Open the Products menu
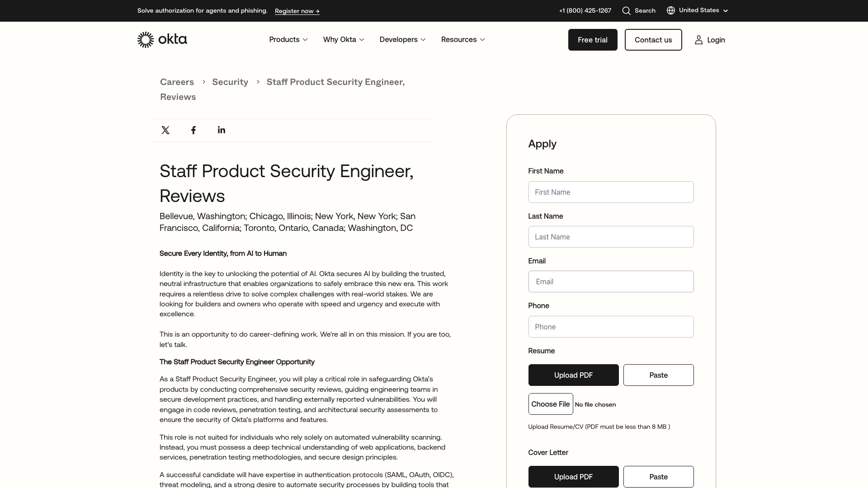The height and width of the screenshot is (488, 868). [288, 40]
